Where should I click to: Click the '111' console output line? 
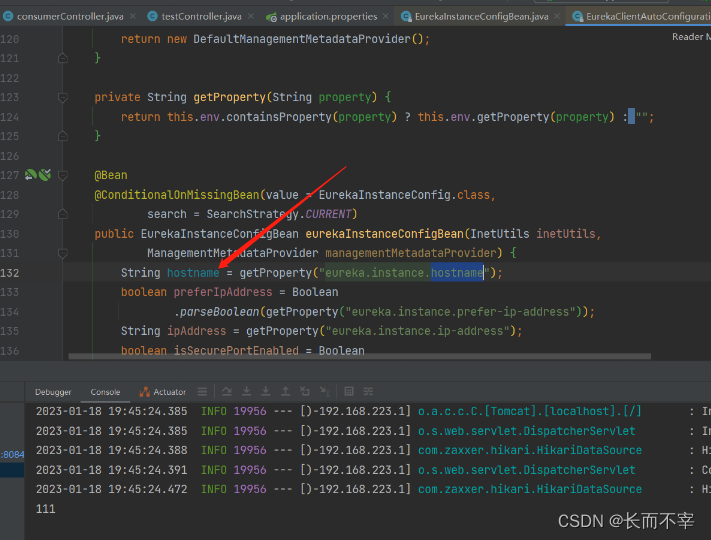tap(45, 509)
